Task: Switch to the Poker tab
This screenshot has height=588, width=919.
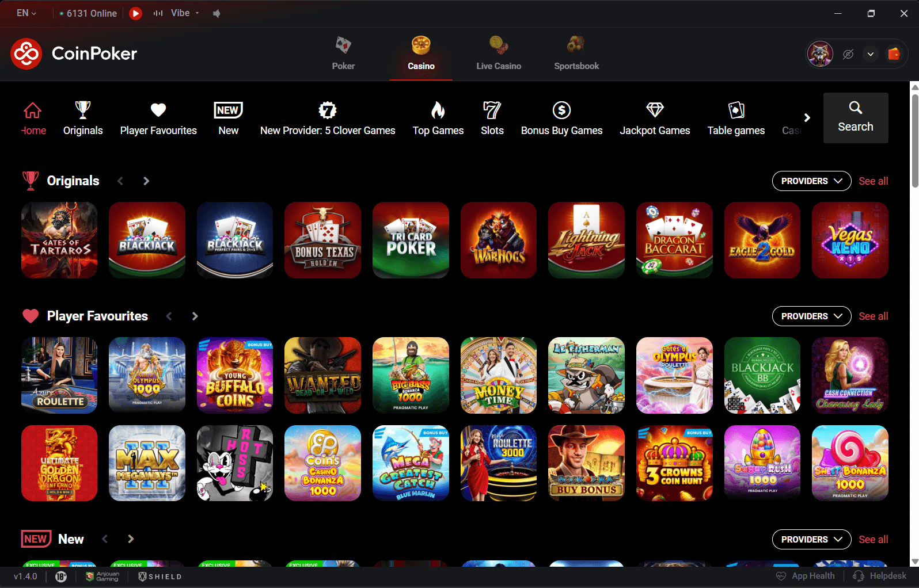Action: tap(343, 54)
